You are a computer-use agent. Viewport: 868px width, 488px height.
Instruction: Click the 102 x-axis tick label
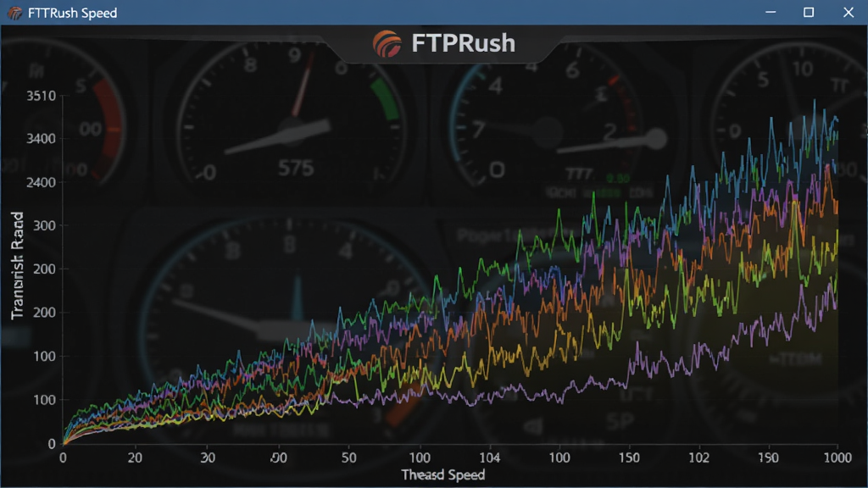[x=699, y=457]
